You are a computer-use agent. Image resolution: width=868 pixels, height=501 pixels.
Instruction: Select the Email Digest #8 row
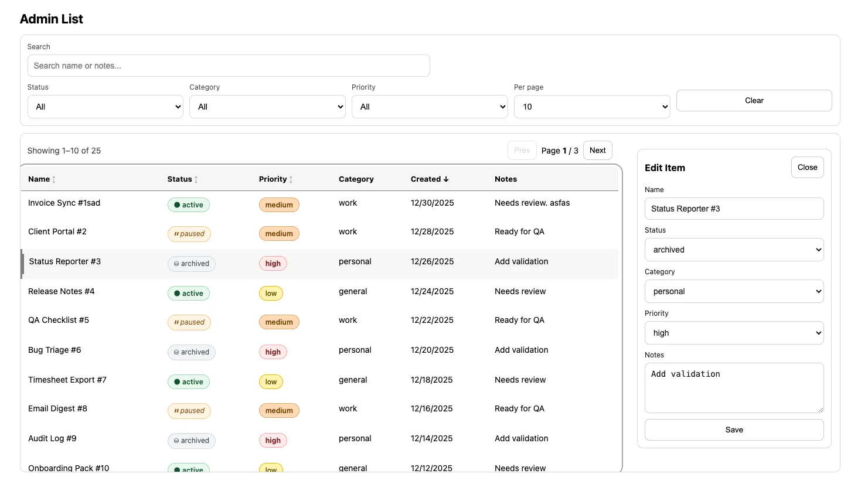pyautogui.click(x=319, y=411)
